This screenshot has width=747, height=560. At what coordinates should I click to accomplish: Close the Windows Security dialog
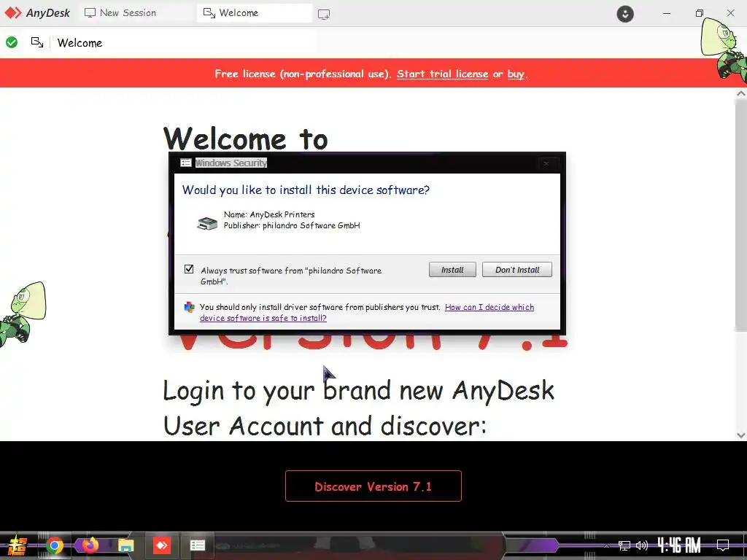[546, 163]
